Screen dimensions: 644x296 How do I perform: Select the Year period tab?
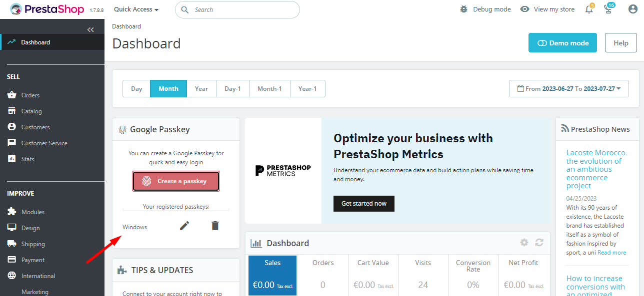click(x=201, y=88)
